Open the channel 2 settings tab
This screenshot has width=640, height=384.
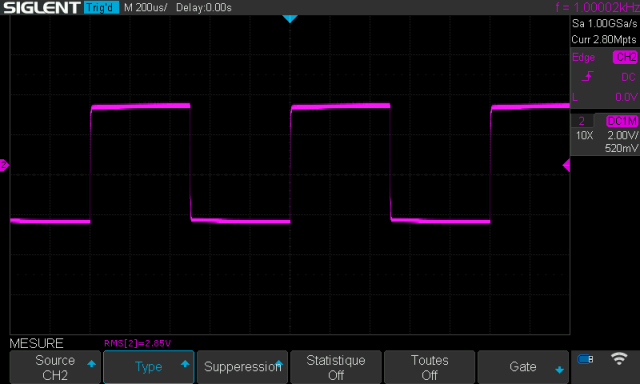(x=582, y=121)
